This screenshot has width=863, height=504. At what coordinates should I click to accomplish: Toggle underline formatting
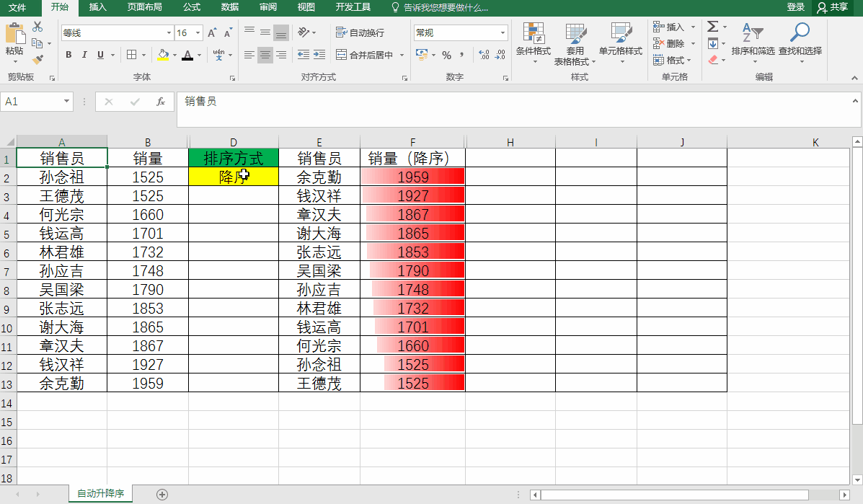tap(100, 55)
